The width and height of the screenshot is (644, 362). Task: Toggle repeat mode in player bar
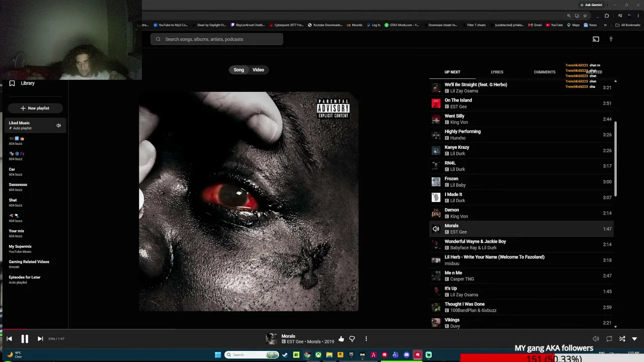pyautogui.click(x=609, y=339)
